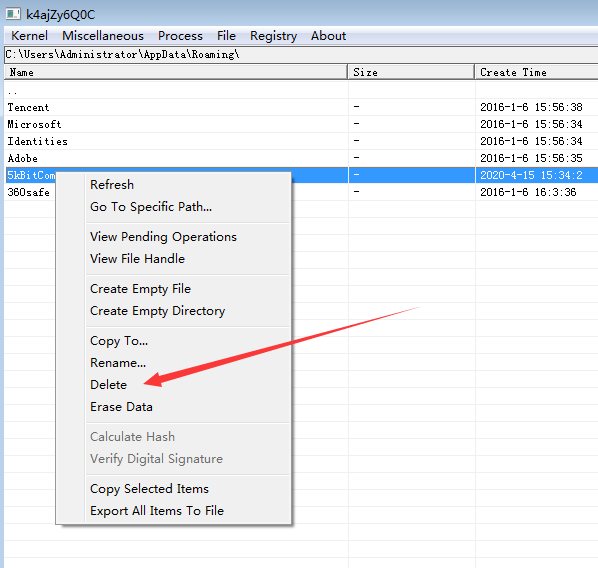Viewport: 598px width, 568px height.
Task: Sort by the Name column header
Action: coord(176,72)
